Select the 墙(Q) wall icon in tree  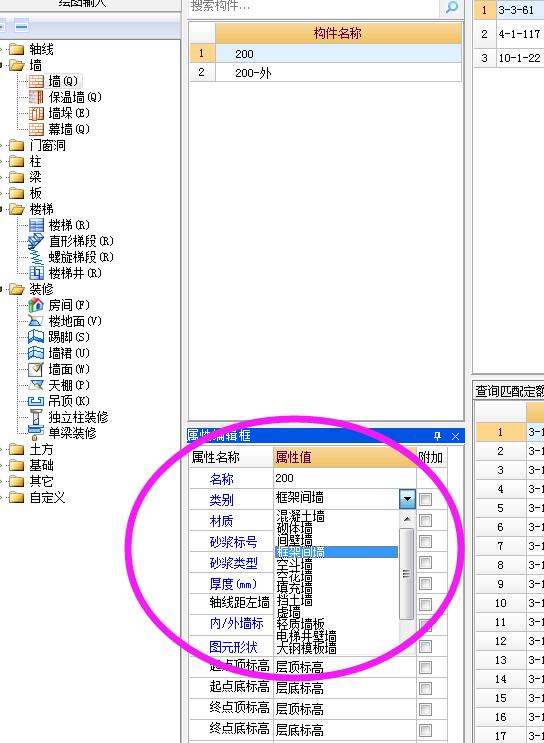coord(36,81)
